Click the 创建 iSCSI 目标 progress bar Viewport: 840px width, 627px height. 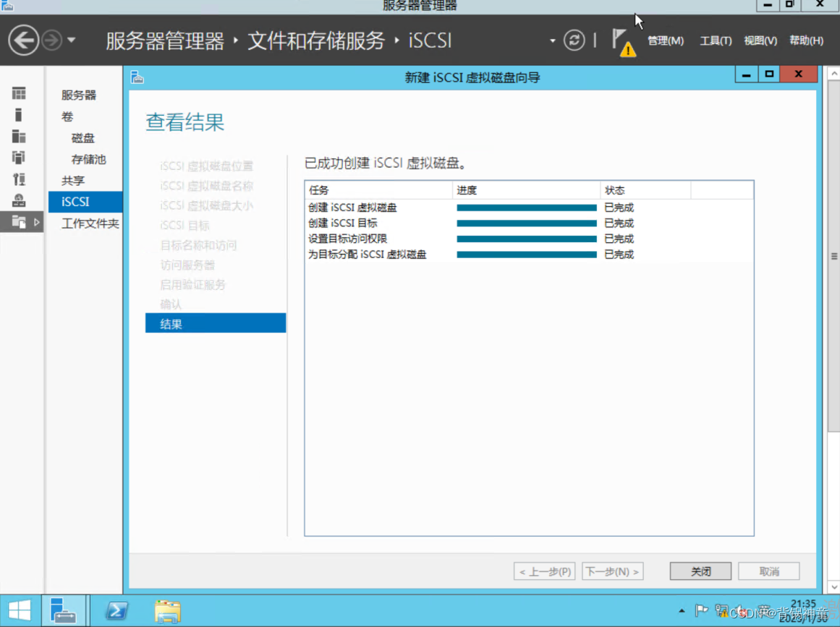click(526, 223)
